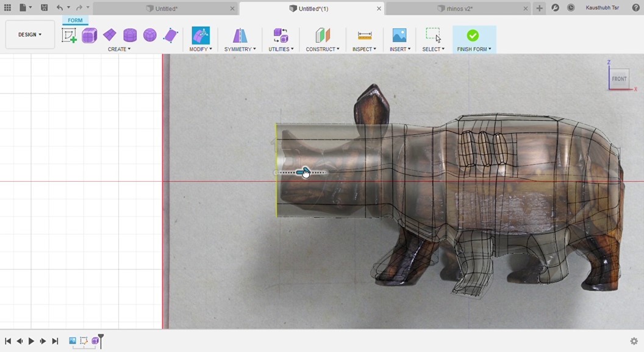The width and height of the screenshot is (644, 352).
Task: Open the extensions icon in the title bar
Action: (556, 8)
